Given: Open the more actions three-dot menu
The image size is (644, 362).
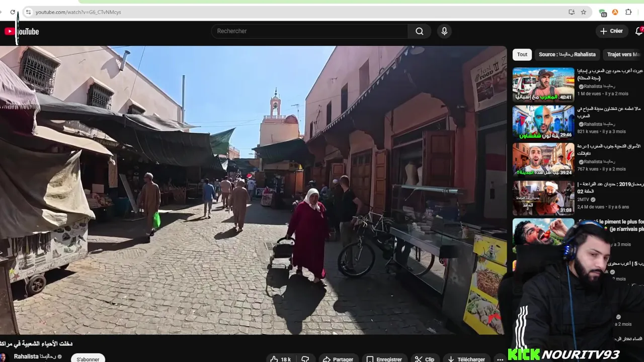Looking at the screenshot, I should click(500, 359).
